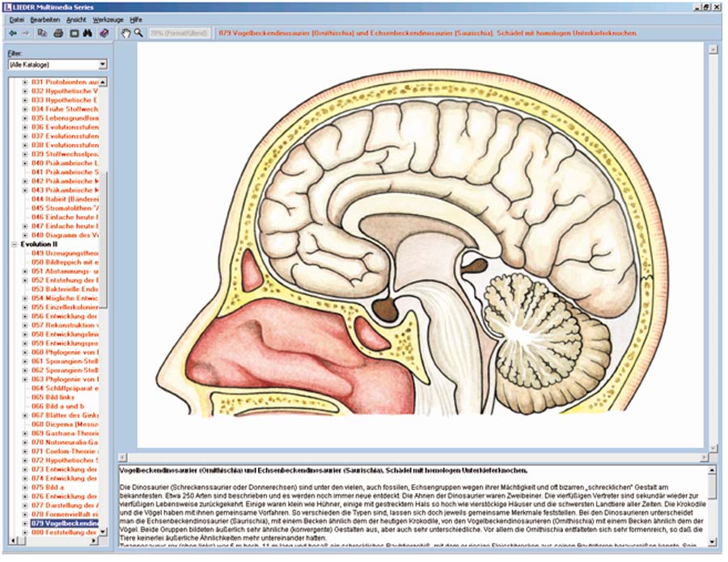Click the copy icon in toolbar

[43, 33]
